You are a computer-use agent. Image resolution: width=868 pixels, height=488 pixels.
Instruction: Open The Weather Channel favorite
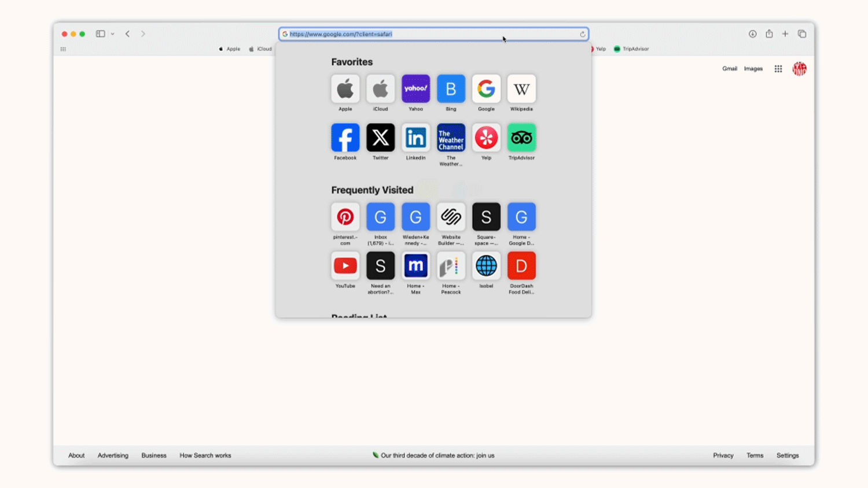451,138
